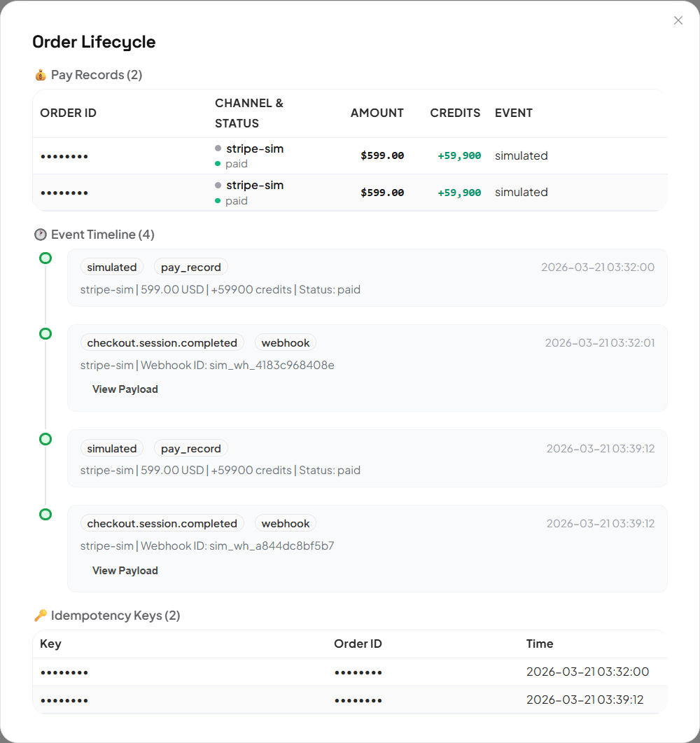Click the second pay_record tag
The width and height of the screenshot is (700, 743).
(x=190, y=449)
